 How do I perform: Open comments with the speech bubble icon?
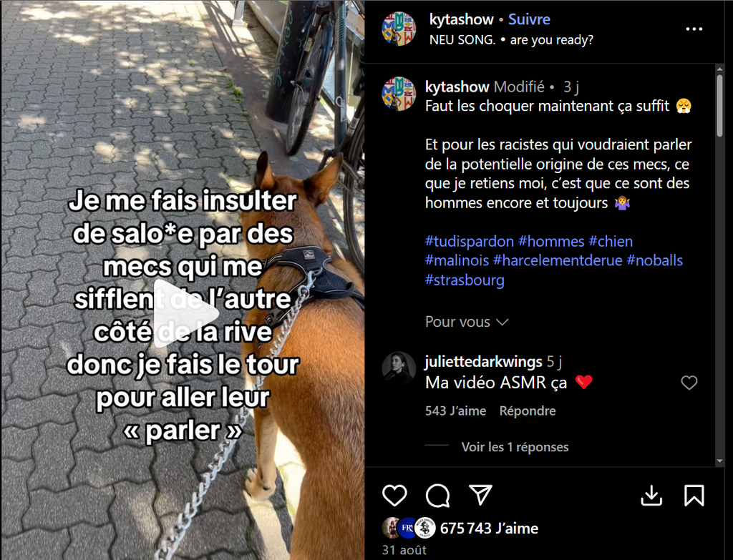pos(437,496)
